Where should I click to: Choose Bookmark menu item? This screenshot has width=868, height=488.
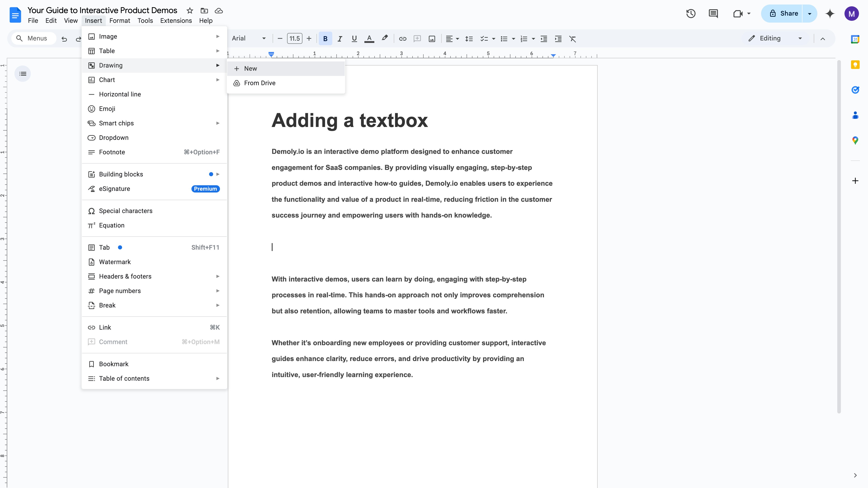point(154,364)
